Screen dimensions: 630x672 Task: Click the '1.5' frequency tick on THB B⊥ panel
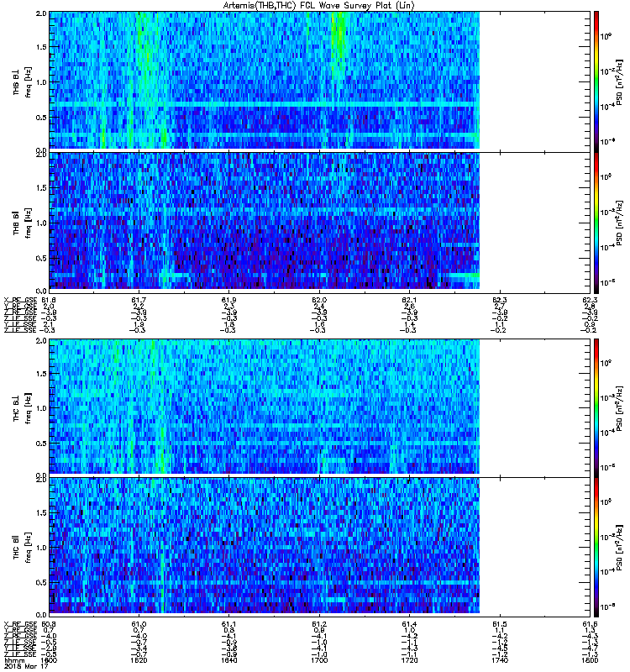pyautogui.click(x=41, y=47)
